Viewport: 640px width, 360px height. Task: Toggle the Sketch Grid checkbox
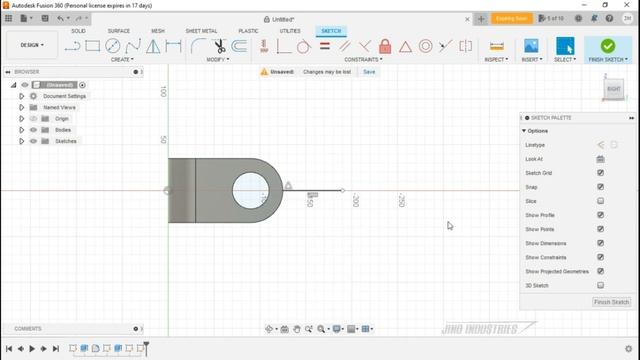tap(600, 173)
